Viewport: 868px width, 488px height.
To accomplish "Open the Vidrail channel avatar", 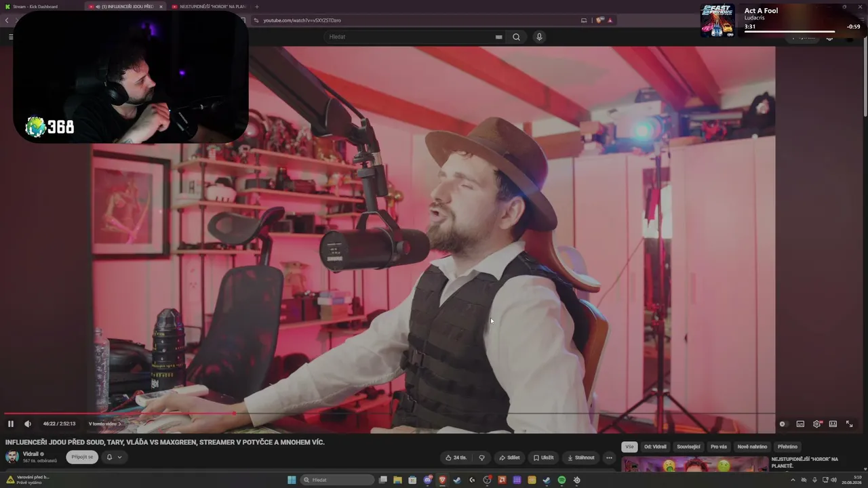I will tap(12, 457).
